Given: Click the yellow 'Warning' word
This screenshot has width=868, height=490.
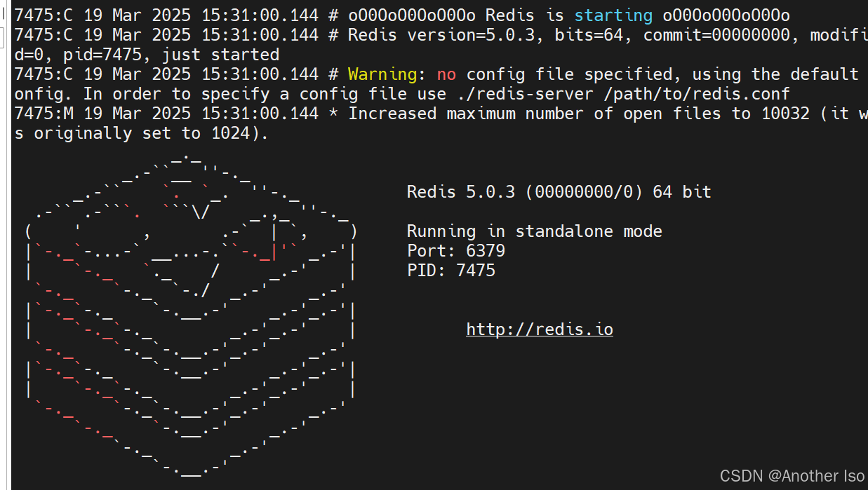Looking at the screenshot, I should (x=382, y=74).
